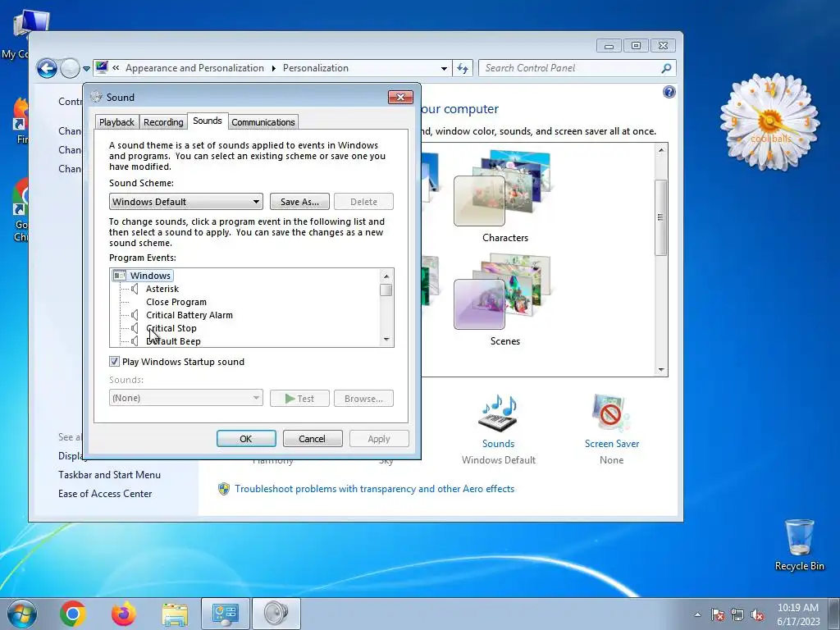This screenshot has width=840, height=630.
Task: Open Windows Explorer from the taskbar
Action: (x=175, y=614)
